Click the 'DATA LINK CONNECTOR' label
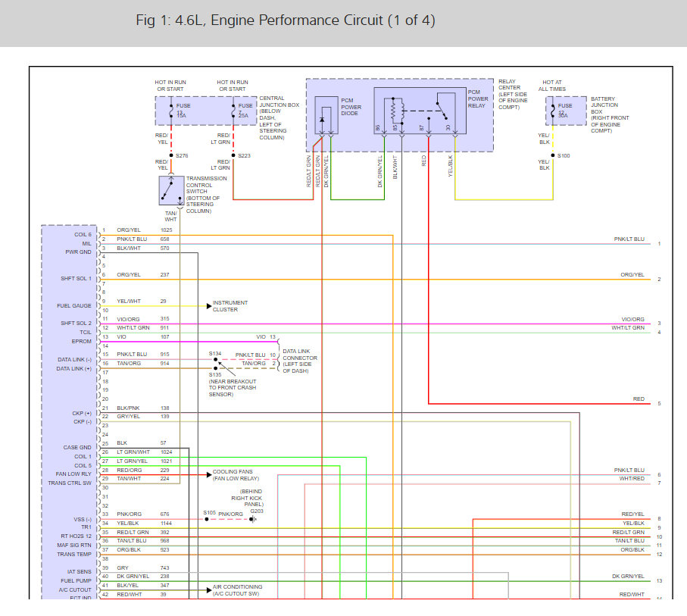 [300, 355]
